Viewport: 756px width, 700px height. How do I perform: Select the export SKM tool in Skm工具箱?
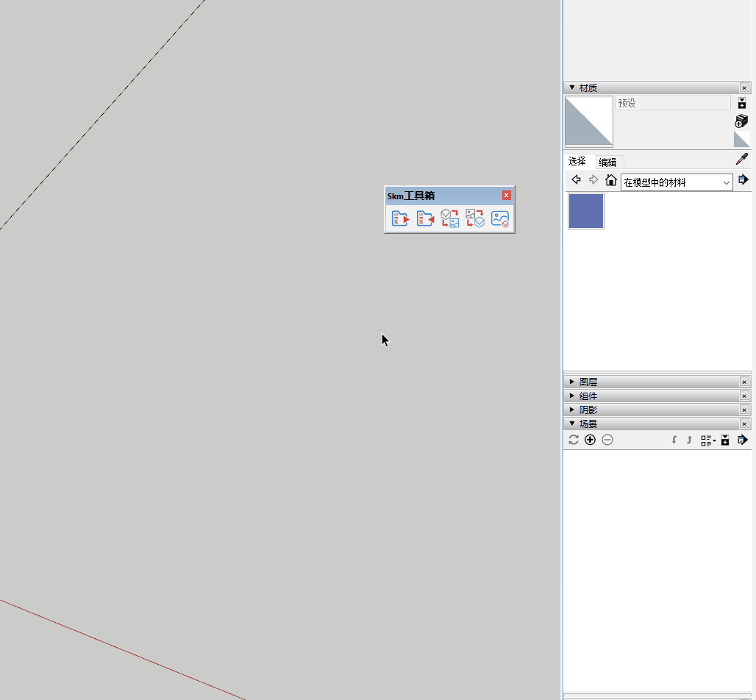[399, 218]
